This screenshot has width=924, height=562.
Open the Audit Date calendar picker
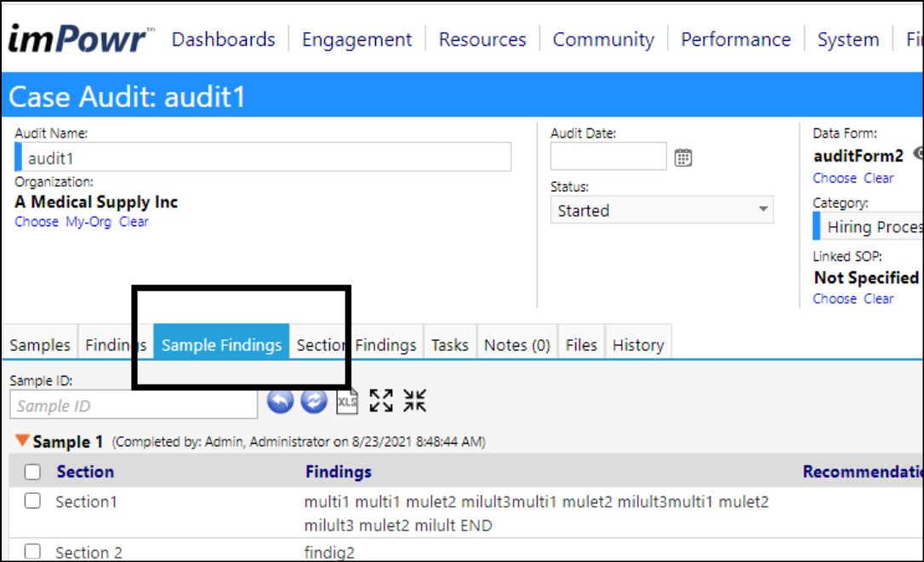pyautogui.click(x=683, y=158)
